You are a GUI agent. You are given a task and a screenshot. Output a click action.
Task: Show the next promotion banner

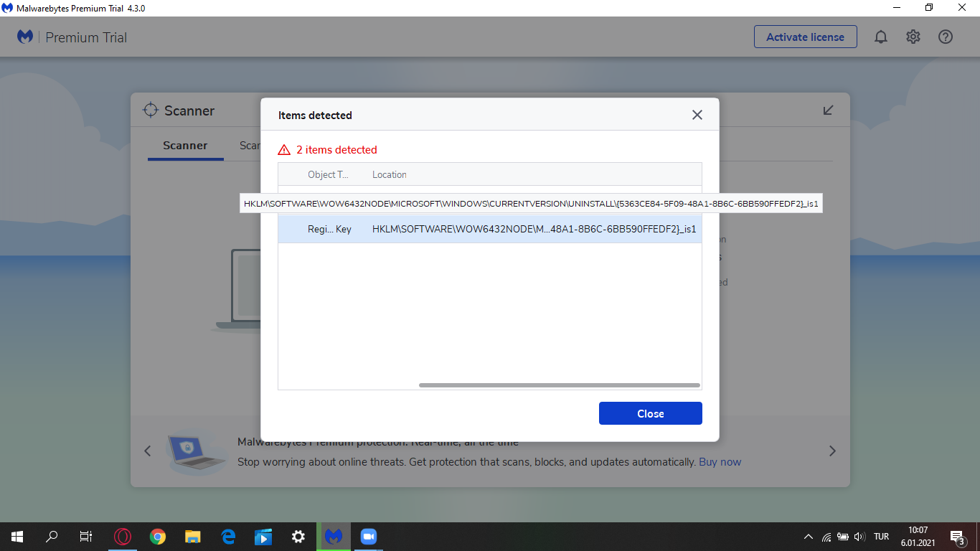(x=832, y=451)
